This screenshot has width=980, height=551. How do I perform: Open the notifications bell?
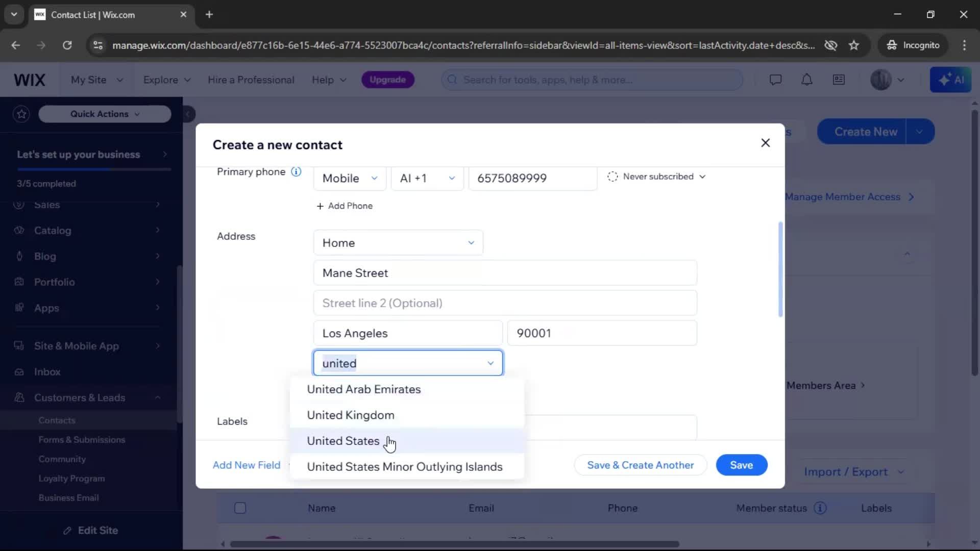[x=806, y=80]
